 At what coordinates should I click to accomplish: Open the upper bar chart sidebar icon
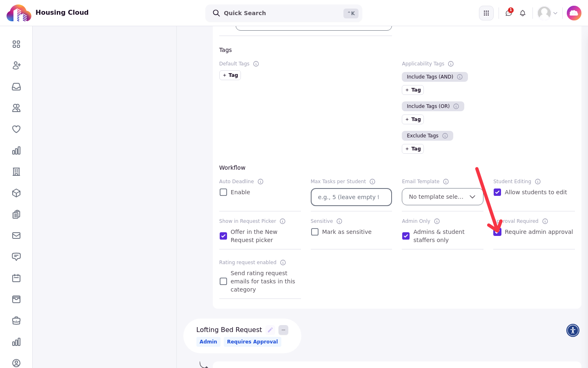tap(16, 150)
